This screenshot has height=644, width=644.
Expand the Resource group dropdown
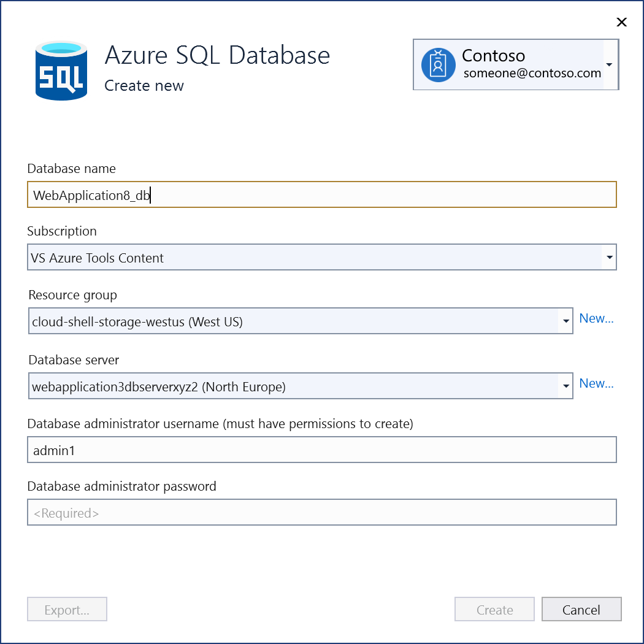(x=565, y=321)
